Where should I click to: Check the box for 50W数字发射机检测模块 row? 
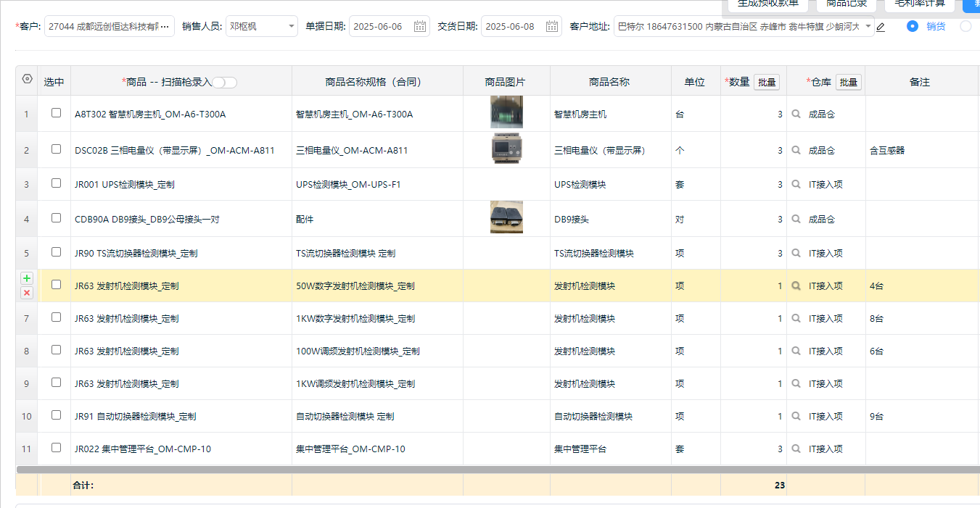pyautogui.click(x=56, y=285)
